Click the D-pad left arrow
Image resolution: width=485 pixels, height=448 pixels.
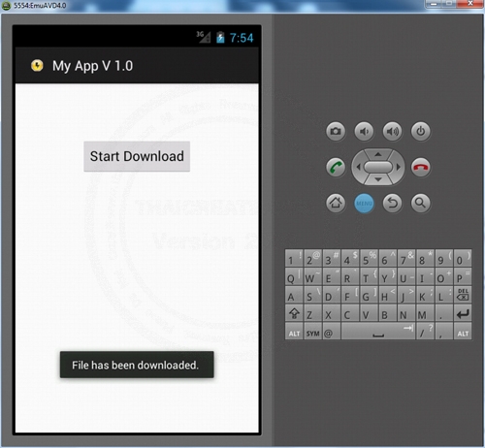click(x=358, y=167)
